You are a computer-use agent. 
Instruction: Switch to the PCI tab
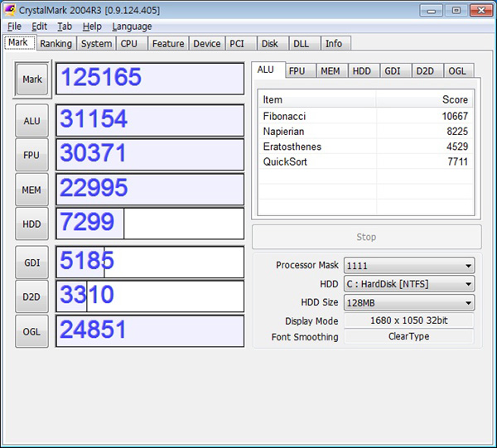(240, 43)
